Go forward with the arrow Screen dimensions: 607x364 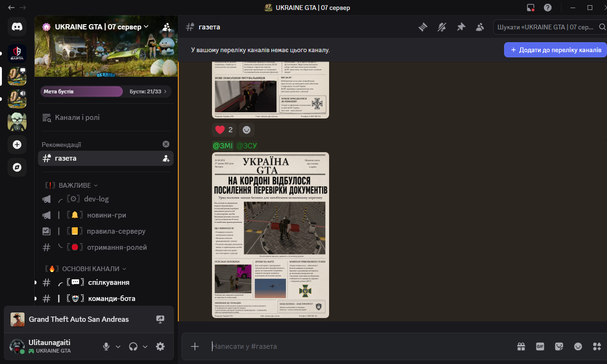tap(23, 8)
